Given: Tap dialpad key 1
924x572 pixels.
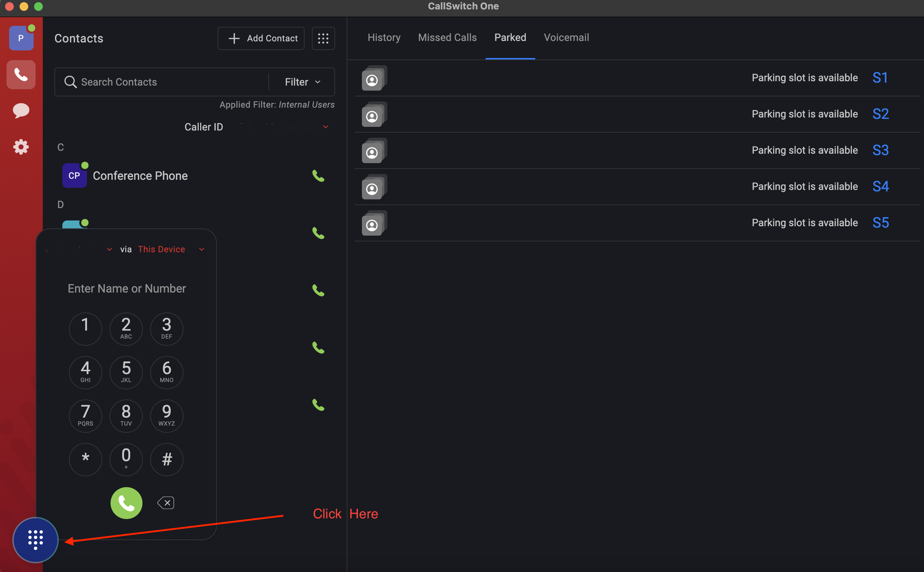Looking at the screenshot, I should 86,329.
